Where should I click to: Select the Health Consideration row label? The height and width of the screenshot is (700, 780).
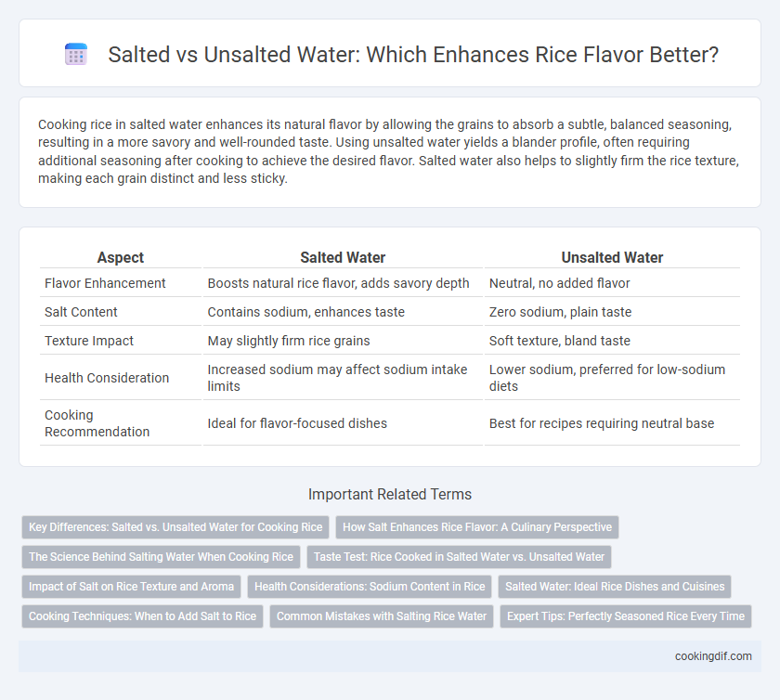click(107, 378)
